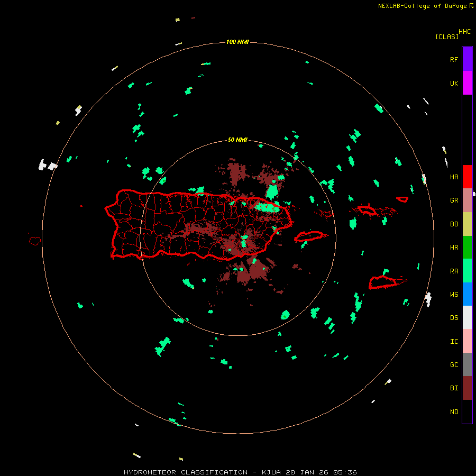Click the GC legend label

coord(454,365)
